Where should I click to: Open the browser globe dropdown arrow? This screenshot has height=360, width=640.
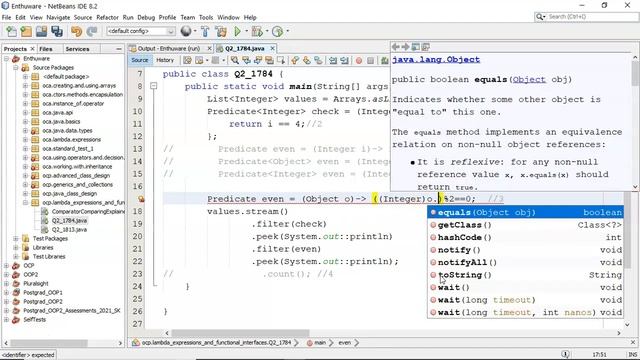(x=195, y=31)
